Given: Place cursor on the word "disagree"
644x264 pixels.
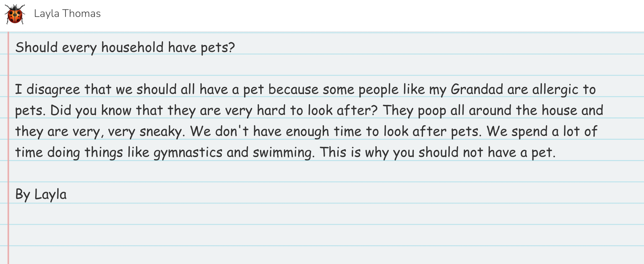Looking at the screenshot, I should (53, 90).
